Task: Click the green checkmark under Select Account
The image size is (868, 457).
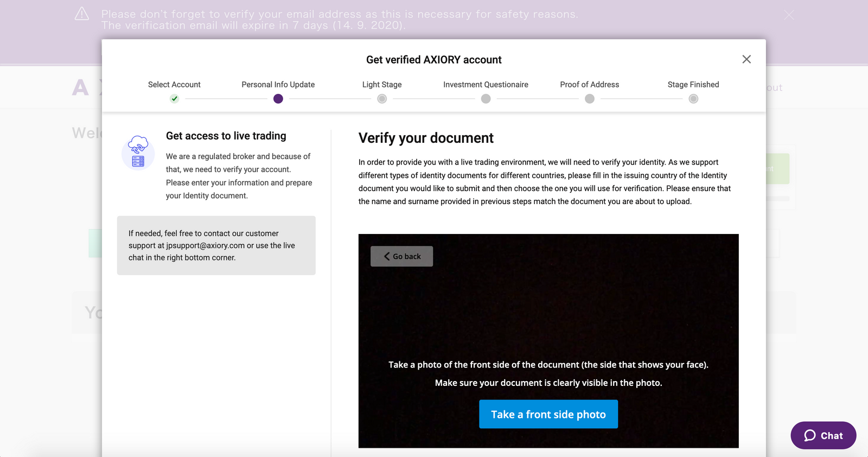Action: click(174, 99)
